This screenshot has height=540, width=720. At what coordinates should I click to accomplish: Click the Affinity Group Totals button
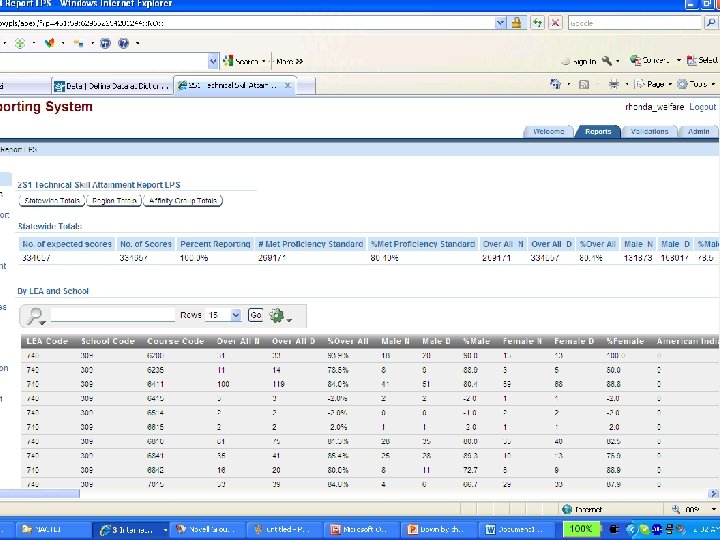183,201
